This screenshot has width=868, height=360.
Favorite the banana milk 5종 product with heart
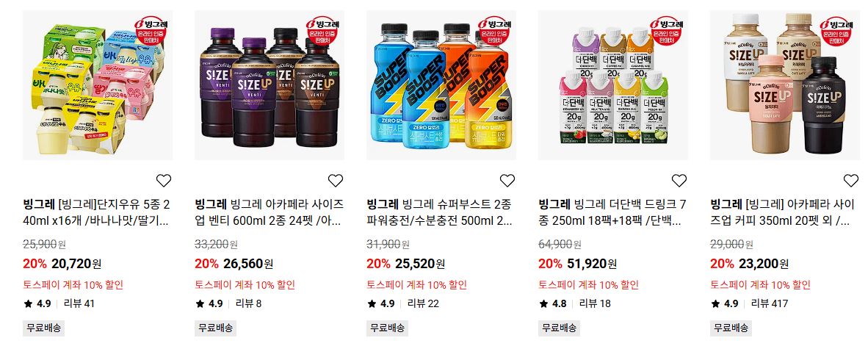[x=163, y=181]
